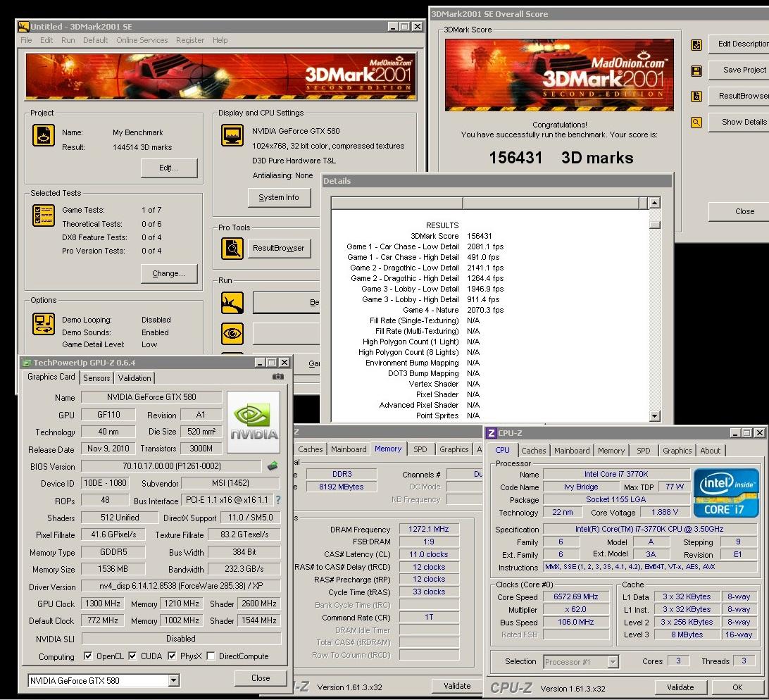769x700 pixels.
Task: Toggle the PhysX checkbox
Action: [x=172, y=656]
